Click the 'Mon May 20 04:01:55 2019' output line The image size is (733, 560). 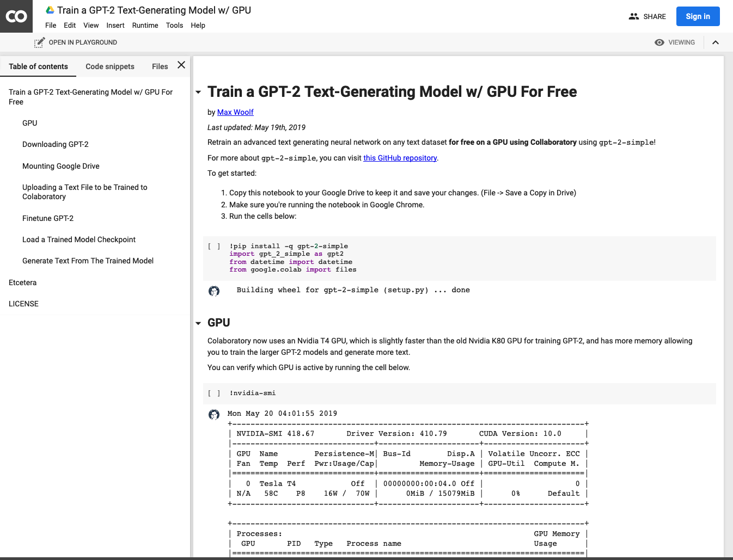282,414
